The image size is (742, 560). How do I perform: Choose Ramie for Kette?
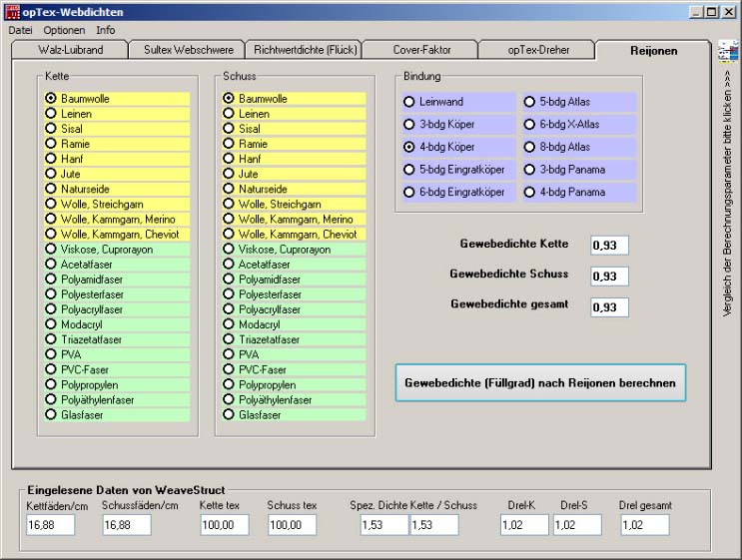coord(117,144)
